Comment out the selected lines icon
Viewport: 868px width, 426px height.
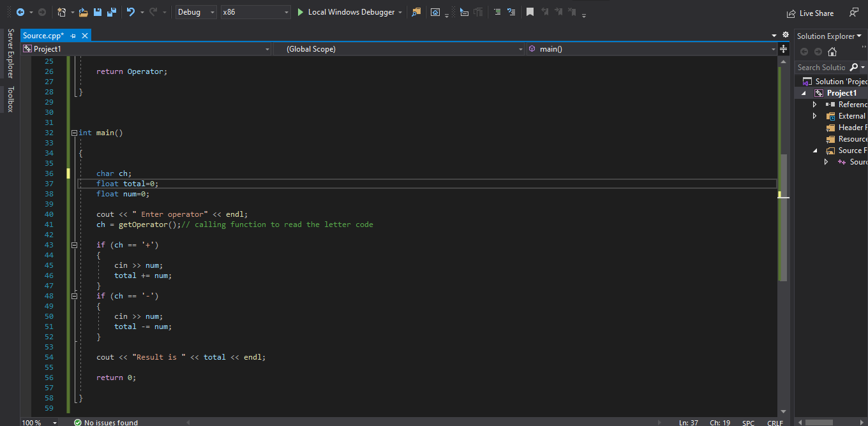[x=498, y=12]
